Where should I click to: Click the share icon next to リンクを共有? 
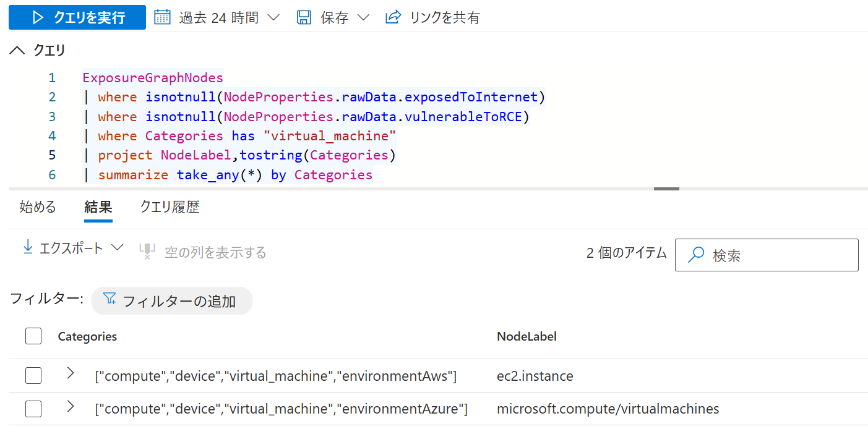(x=393, y=17)
